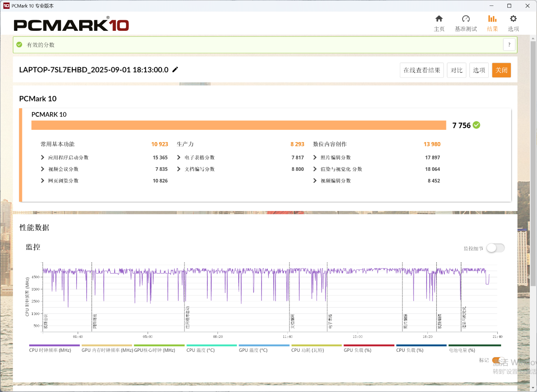This screenshot has width=537, height=392.
Task: Toggle the 监控细节 switch
Action: (x=495, y=248)
